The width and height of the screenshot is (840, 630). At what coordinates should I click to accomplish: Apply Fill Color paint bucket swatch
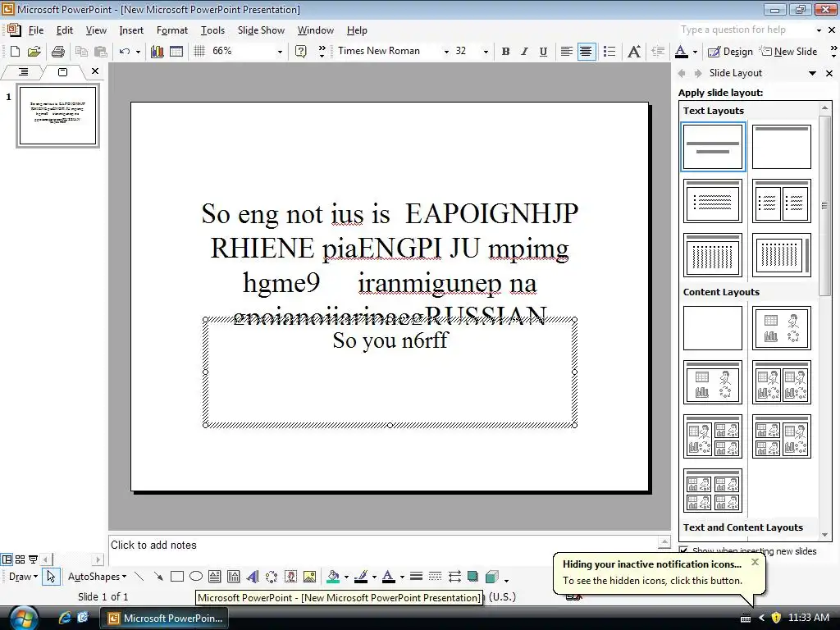tap(333, 577)
